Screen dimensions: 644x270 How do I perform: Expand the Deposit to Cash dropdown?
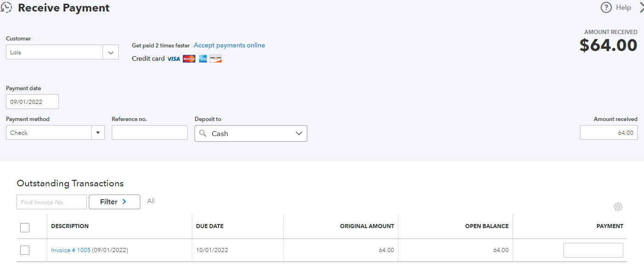299,133
